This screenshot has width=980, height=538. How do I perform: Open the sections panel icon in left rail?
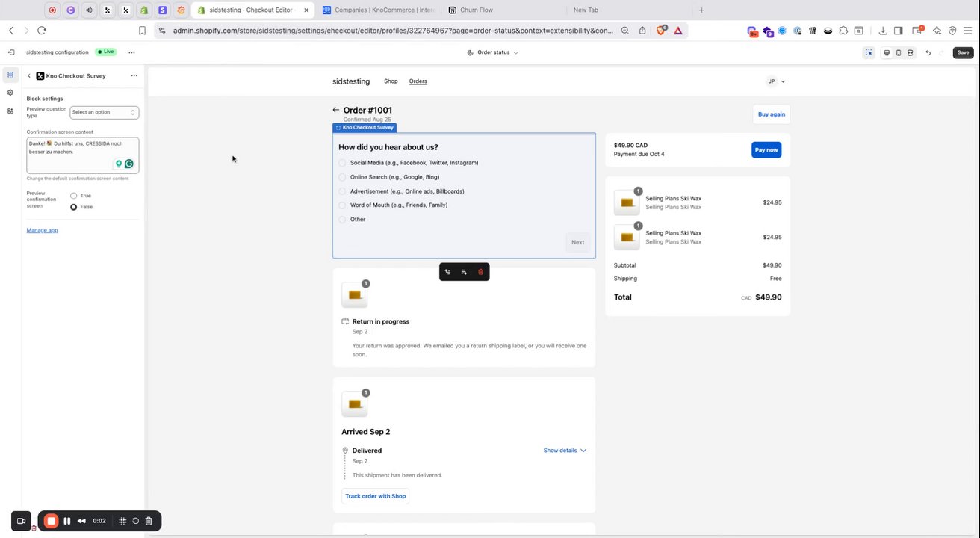(10, 75)
